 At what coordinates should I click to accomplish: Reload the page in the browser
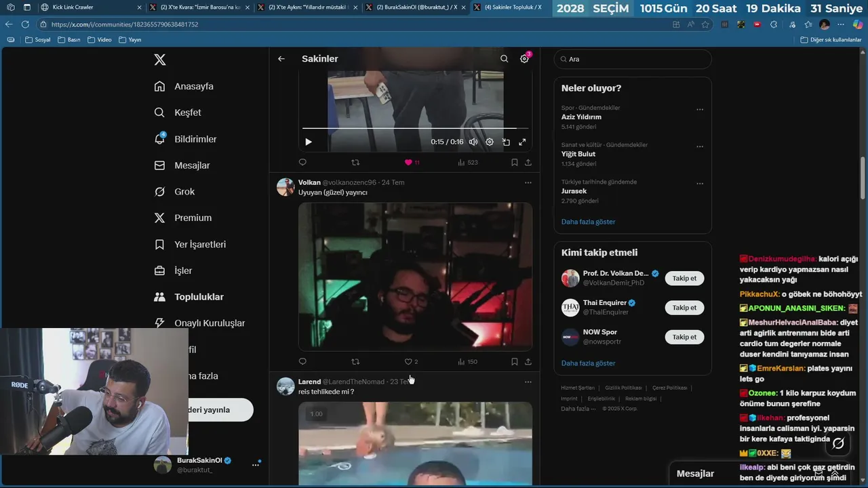[25, 24]
